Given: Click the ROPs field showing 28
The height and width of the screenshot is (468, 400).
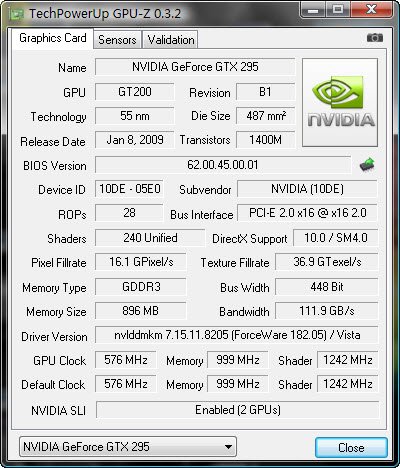Looking at the screenshot, I should click(129, 213).
